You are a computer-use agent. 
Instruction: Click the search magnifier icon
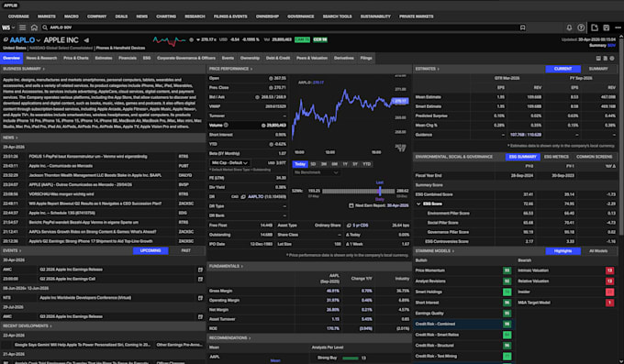[x=45, y=28]
